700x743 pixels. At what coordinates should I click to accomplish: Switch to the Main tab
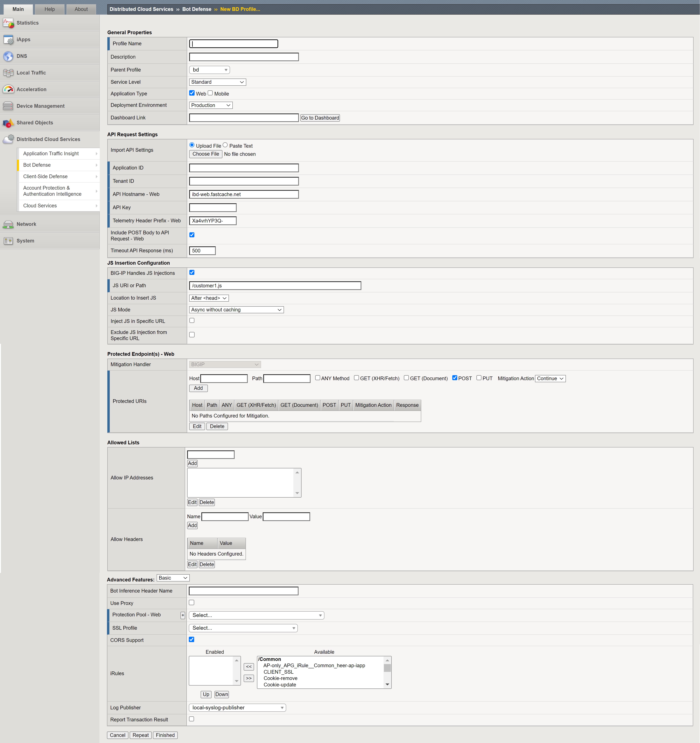pos(18,9)
